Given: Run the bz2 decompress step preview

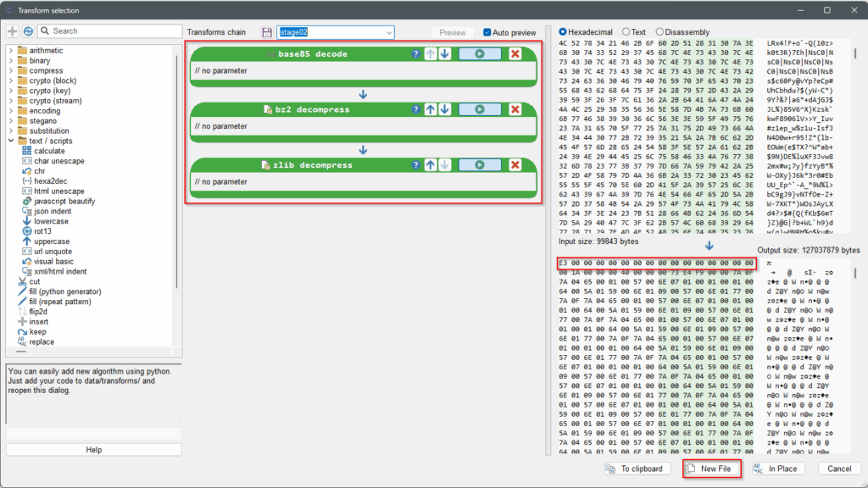Looking at the screenshot, I should [480, 109].
